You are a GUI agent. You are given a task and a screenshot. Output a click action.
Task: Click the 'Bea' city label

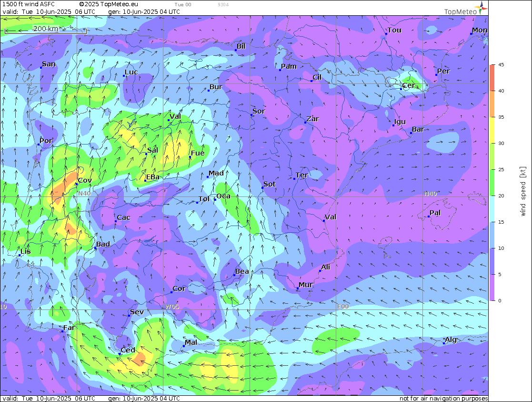tap(242, 271)
